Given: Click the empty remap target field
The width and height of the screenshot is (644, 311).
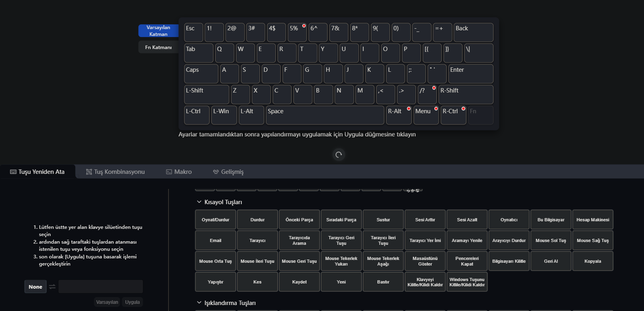Looking at the screenshot, I should tap(101, 287).
